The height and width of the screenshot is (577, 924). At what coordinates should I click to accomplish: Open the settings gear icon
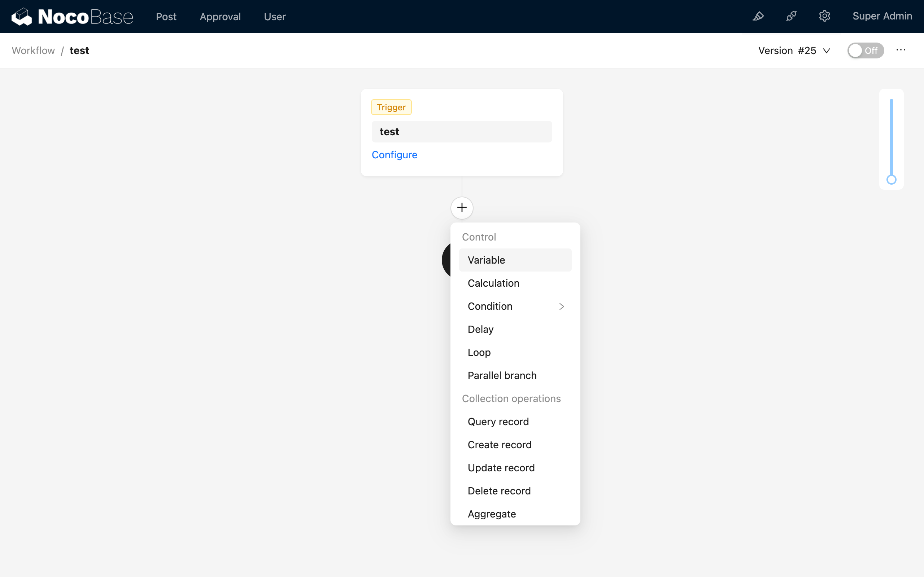824,17
